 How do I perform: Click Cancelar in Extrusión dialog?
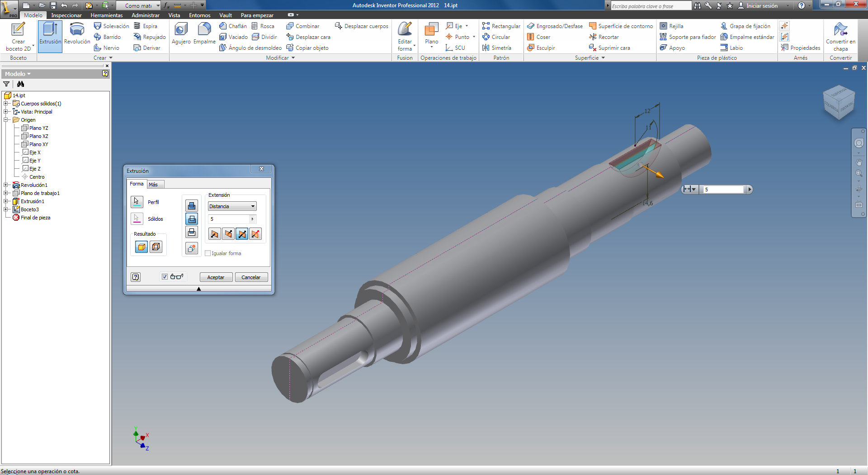251,277
